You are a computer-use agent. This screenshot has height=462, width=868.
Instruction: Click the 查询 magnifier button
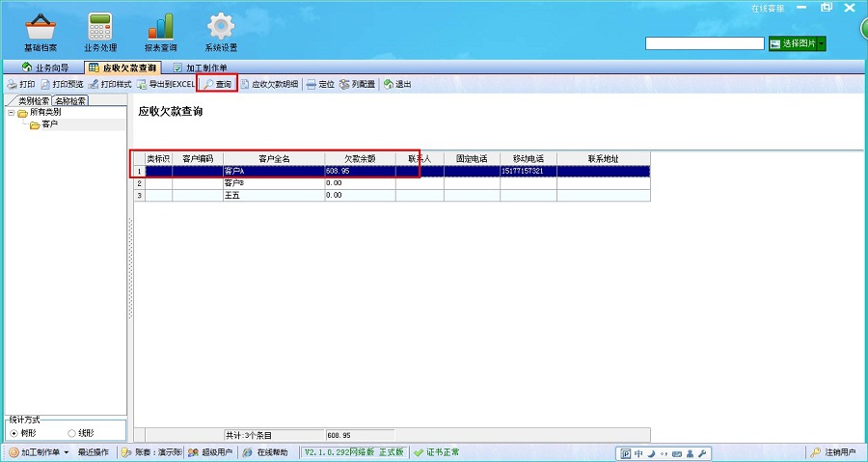point(217,85)
